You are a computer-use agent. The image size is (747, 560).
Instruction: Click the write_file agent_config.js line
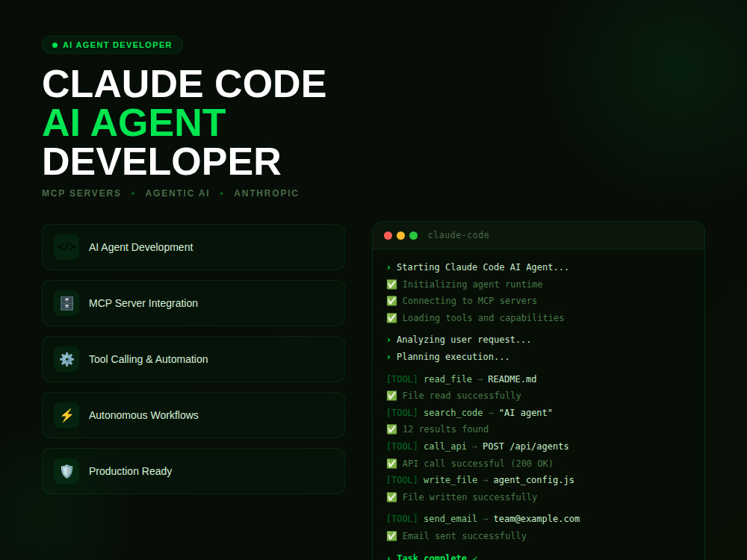click(x=480, y=480)
